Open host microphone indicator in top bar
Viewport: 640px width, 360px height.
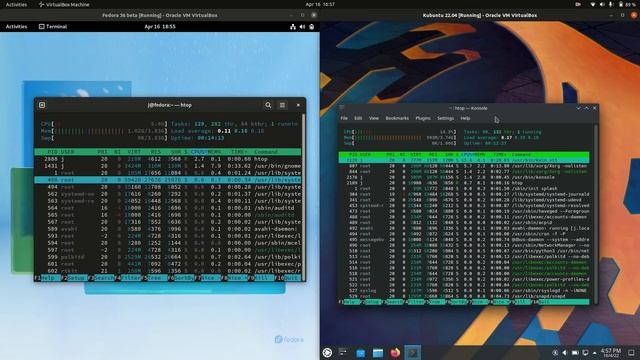(611, 4)
